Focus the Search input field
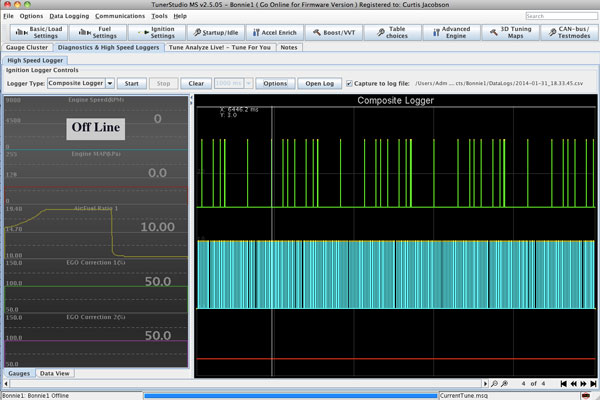The height and width of the screenshot is (400, 600). [x=561, y=16]
